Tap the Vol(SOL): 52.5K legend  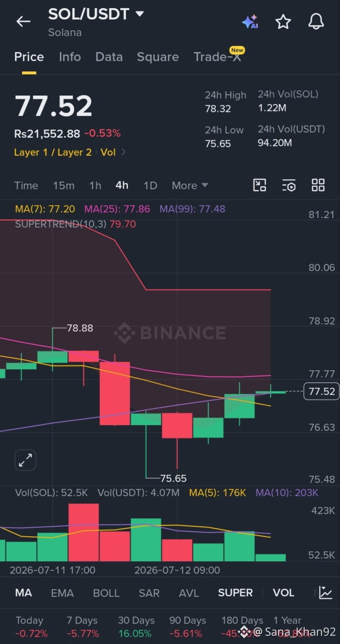point(51,493)
